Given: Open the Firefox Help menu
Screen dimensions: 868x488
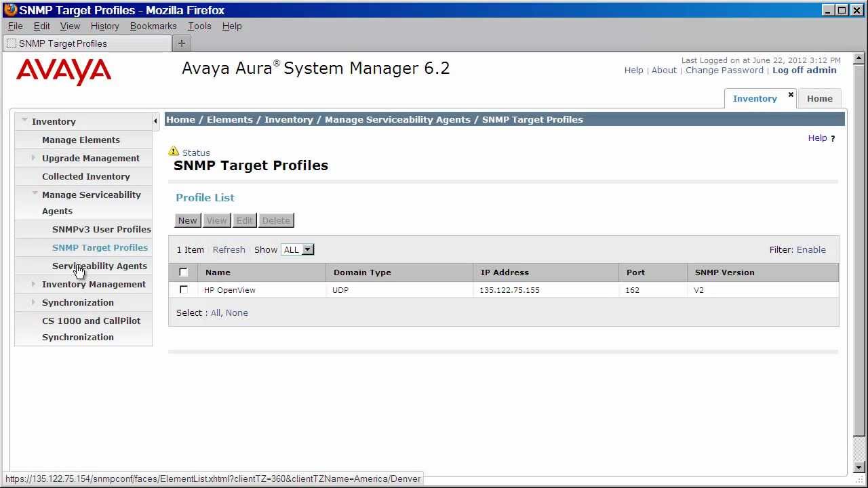Looking at the screenshot, I should tap(232, 26).
